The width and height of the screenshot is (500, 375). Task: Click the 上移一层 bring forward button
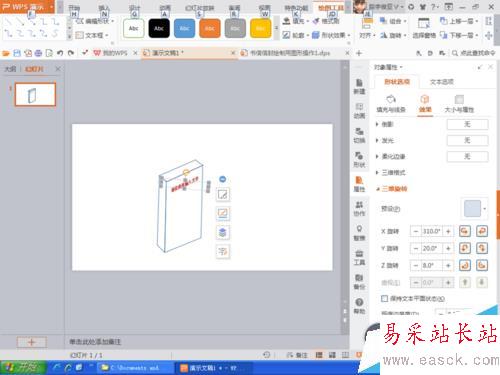pyautogui.click(x=459, y=21)
